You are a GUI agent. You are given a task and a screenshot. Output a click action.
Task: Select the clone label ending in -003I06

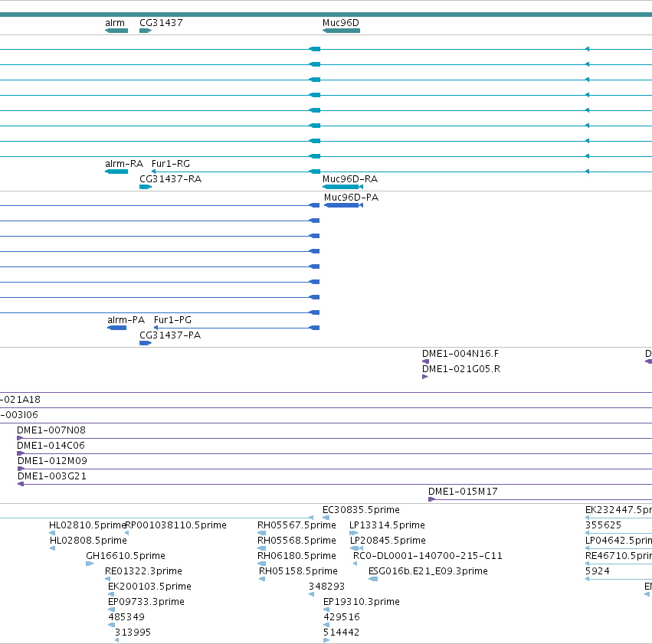[19, 415]
